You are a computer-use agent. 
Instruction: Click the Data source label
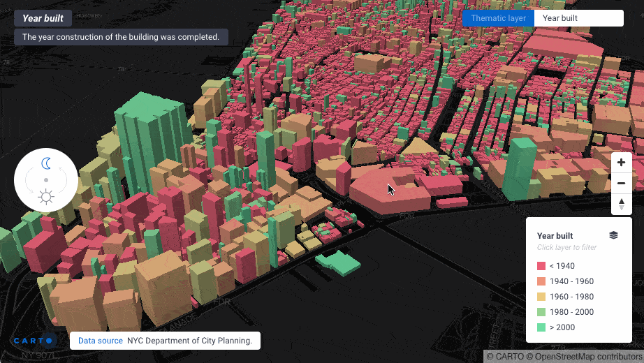tap(100, 341)
